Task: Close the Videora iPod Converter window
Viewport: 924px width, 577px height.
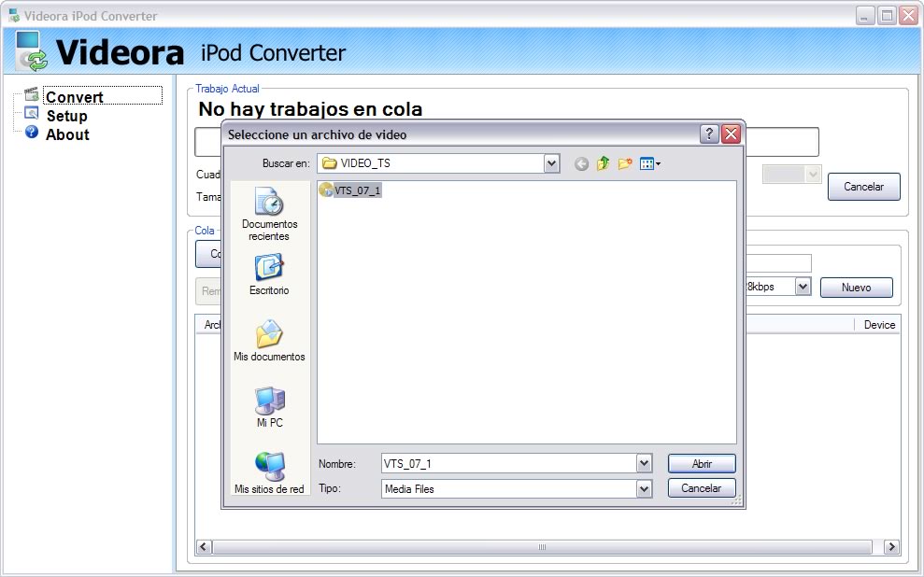Action: 908,15
